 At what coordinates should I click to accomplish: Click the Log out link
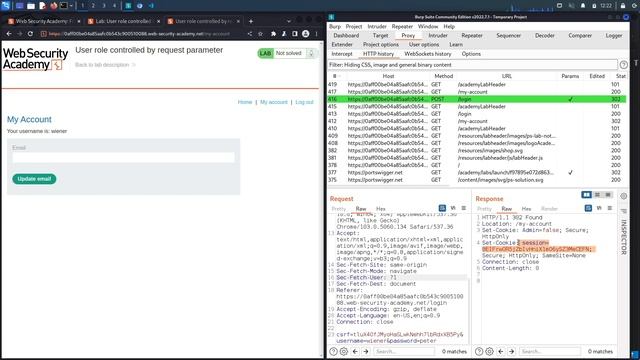tap(304, 102)
